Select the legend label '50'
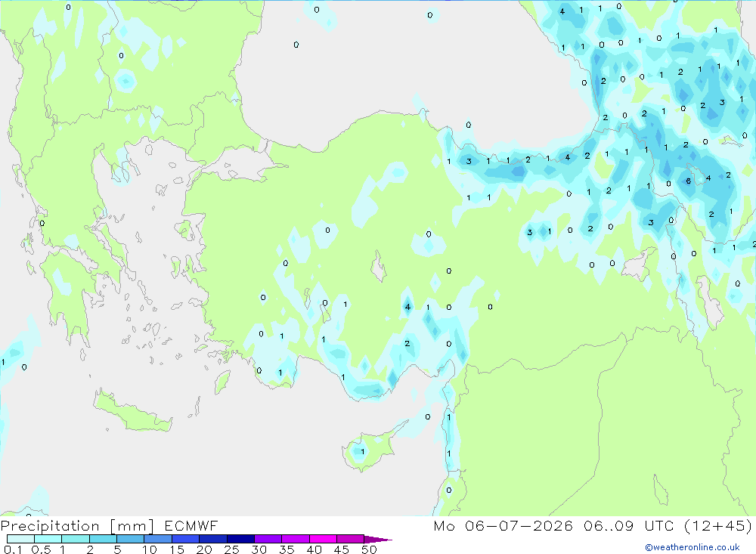The width and height of the screenshot is (756, 554). pos(370,549)
